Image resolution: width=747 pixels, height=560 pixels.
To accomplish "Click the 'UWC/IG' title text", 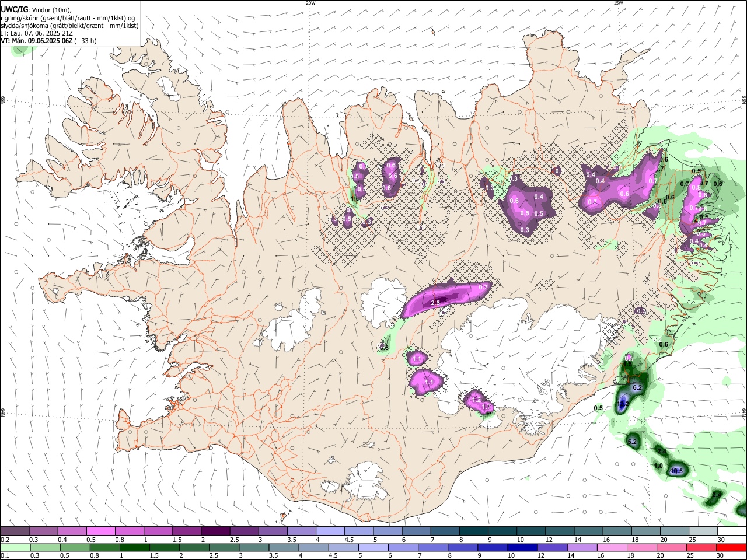I will coord(14,9).
